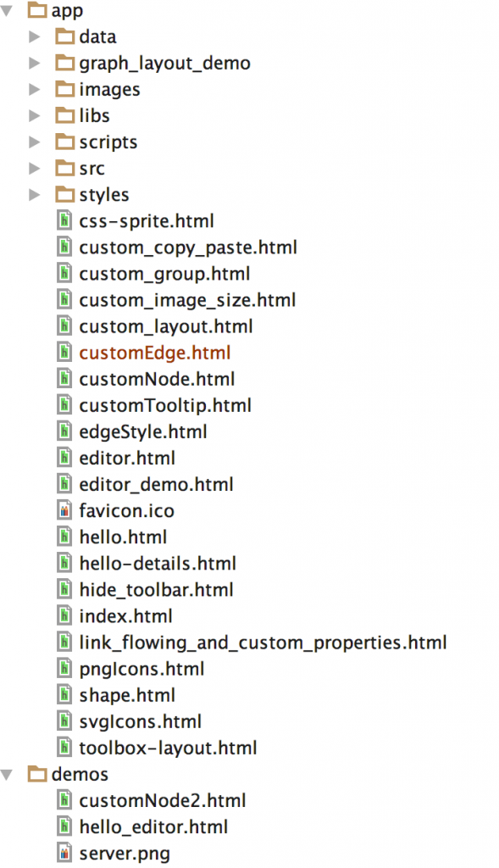Viewport: 499px width, 868px height.
Task: Click the folder icon next to scripts
Action: [x=64, y=142]
